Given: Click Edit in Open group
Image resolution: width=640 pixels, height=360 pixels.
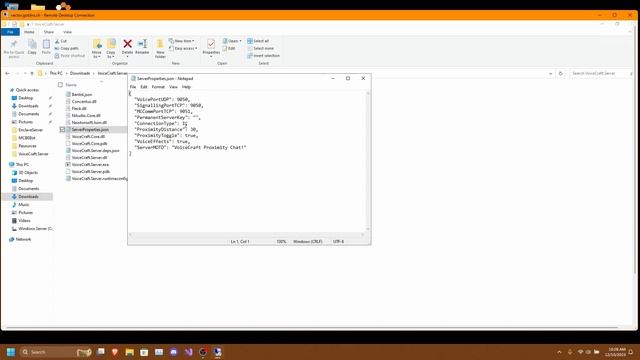Looking at the screenshot, I should click(x=229, y=48).
